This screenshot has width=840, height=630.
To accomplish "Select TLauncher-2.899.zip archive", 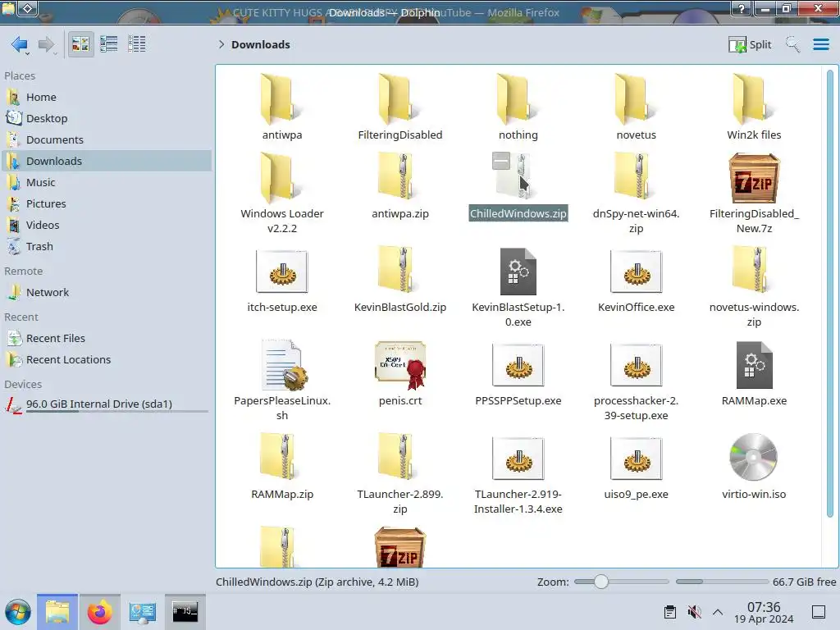I will (399, 473).
